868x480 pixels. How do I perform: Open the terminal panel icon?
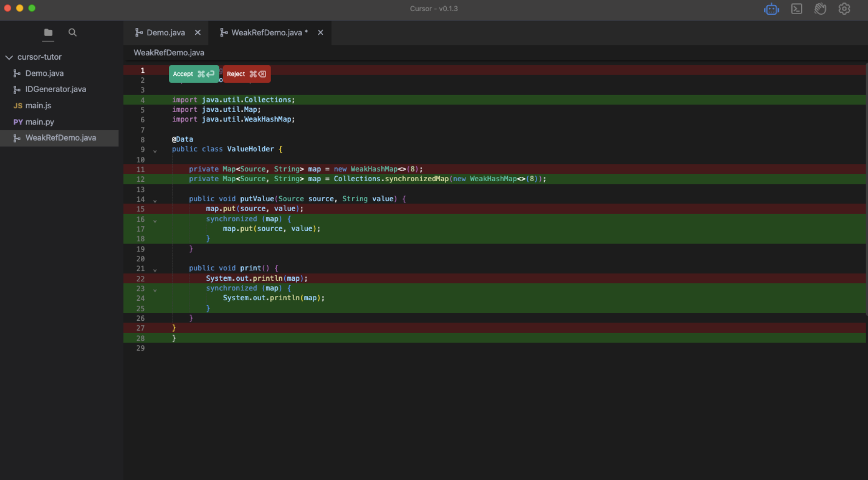point(797,9)
